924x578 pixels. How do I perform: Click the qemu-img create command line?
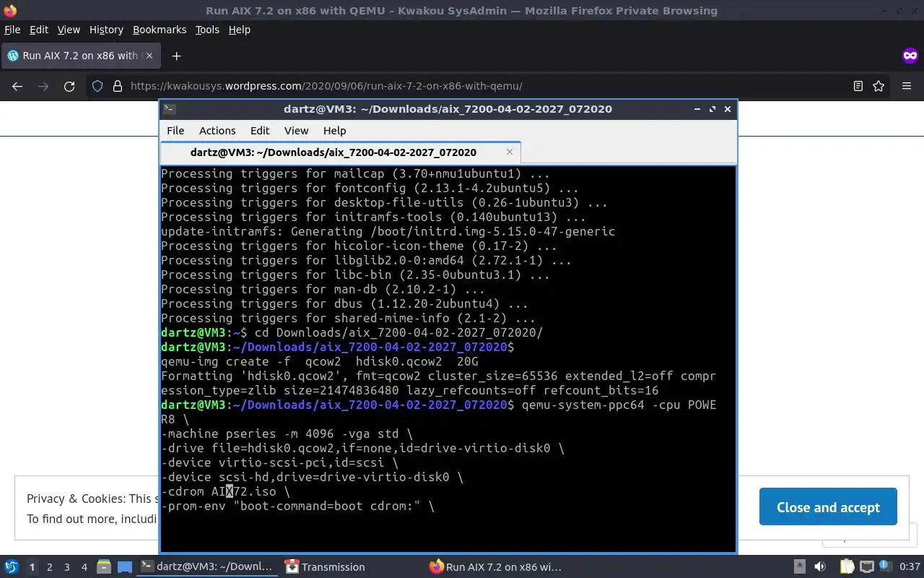319,361
